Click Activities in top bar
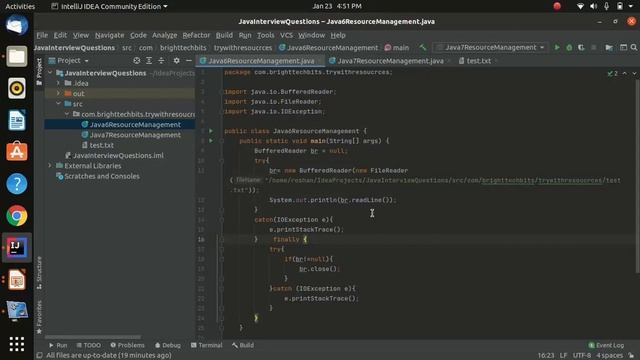Viewport: 640px width, 360px height. pyautogui.click(x=20, y=7)
